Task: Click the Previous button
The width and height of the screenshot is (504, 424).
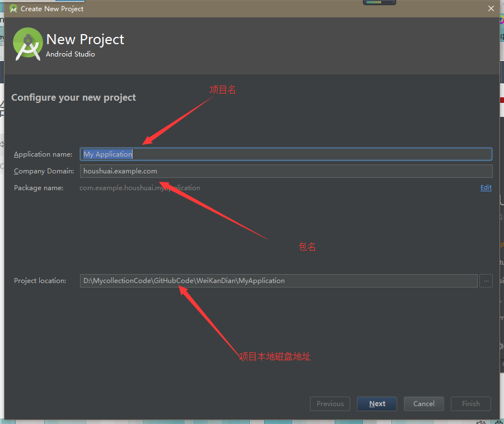Action: (330, 404)
